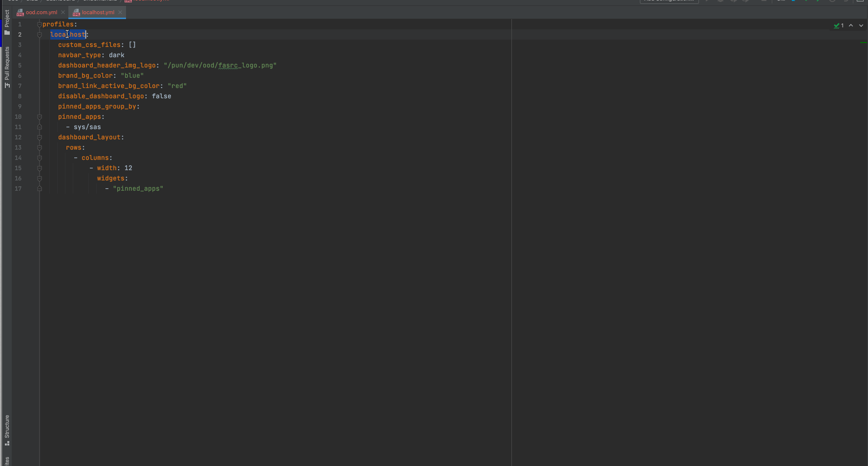Collapse the pinned_apps section fold arrow

coord(39,117)
